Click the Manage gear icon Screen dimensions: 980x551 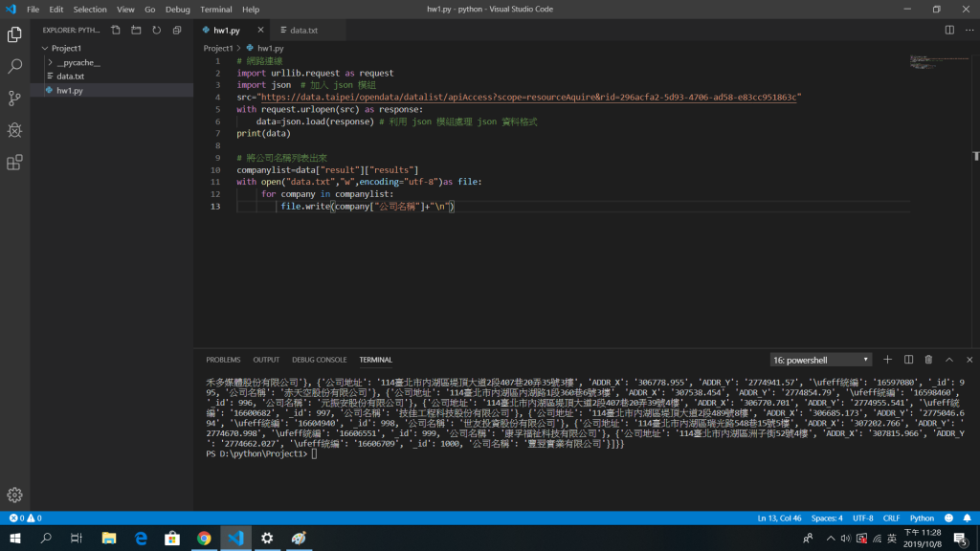[14, 495]
